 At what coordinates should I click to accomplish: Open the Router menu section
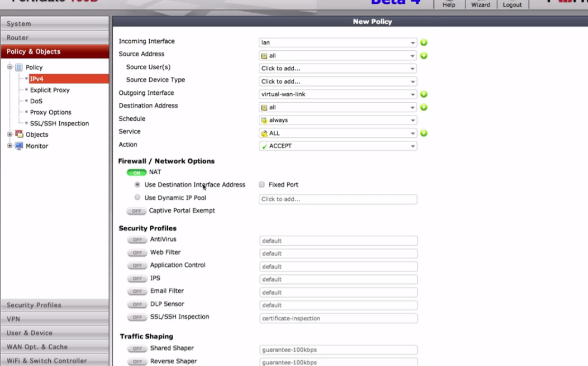tap(55, 38)
